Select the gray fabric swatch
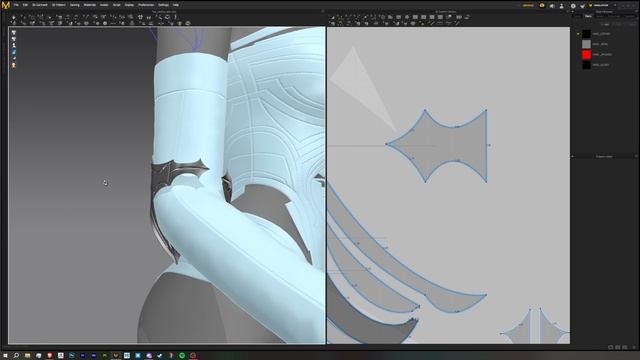This screenshot has height=360, width=640. pyautogui.click(x=587, y=44)
